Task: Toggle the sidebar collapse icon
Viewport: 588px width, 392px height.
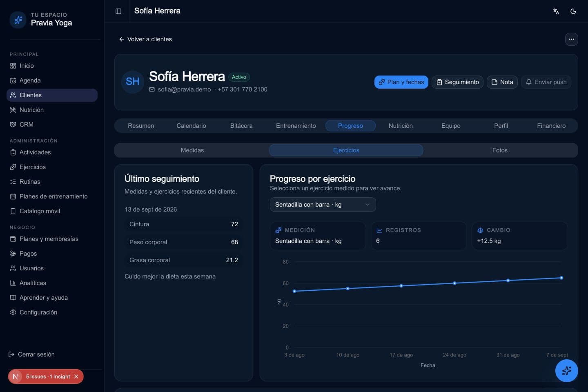Action: (x=118, y=11)
